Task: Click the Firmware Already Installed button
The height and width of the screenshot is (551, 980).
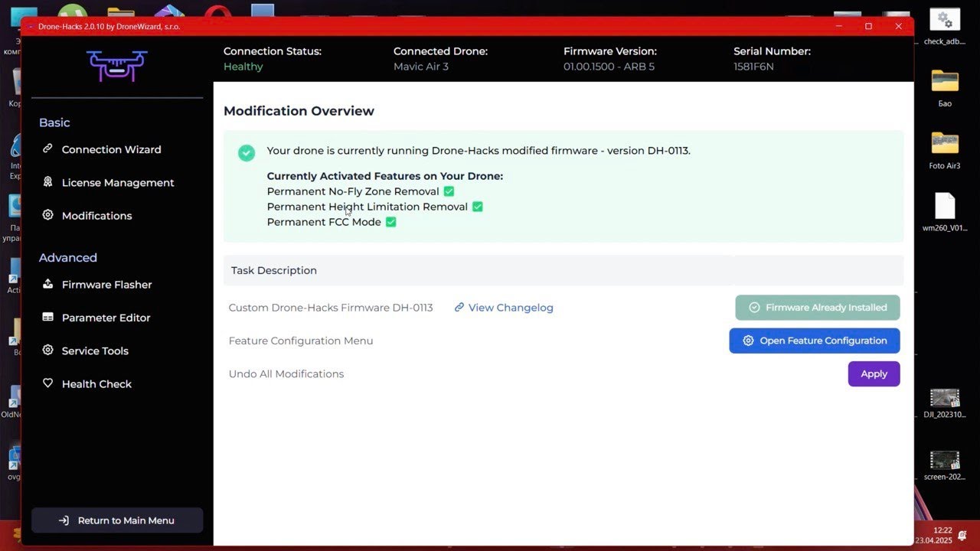Action: 818,308
